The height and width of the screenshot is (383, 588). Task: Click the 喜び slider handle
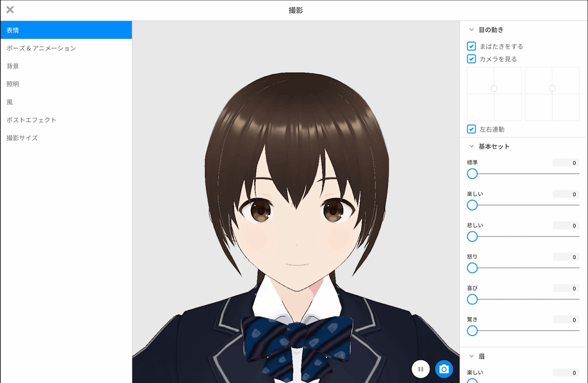click(x=472, y=299)
